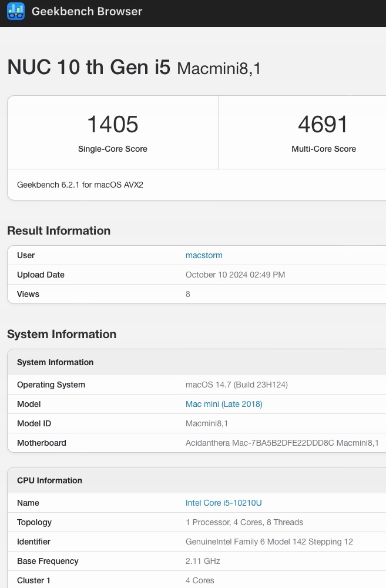Open the macstorm user profile link
386x588 pixels.
(x=204, y=255)
